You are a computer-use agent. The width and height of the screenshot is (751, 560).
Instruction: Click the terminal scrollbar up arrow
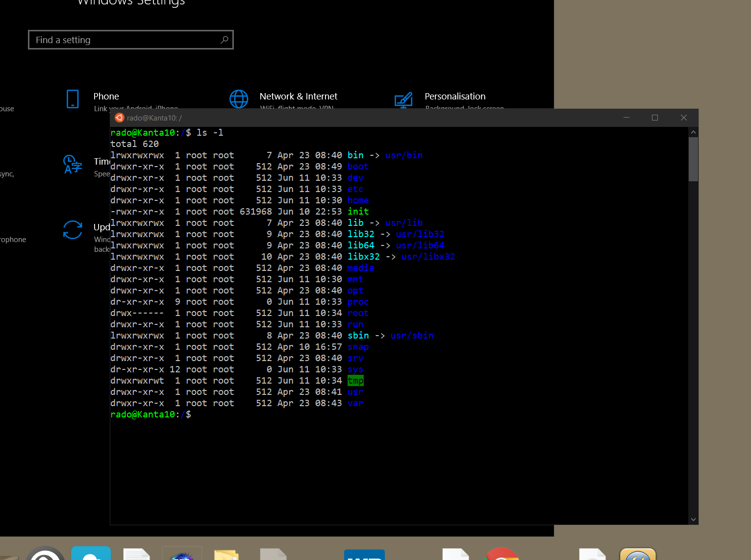click(x=693, y=132)
